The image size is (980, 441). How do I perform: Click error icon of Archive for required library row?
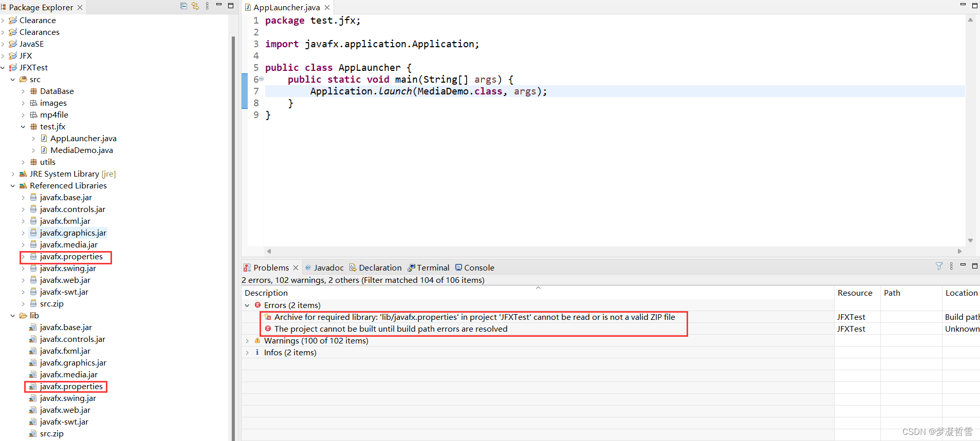click(x=268, y=317)
